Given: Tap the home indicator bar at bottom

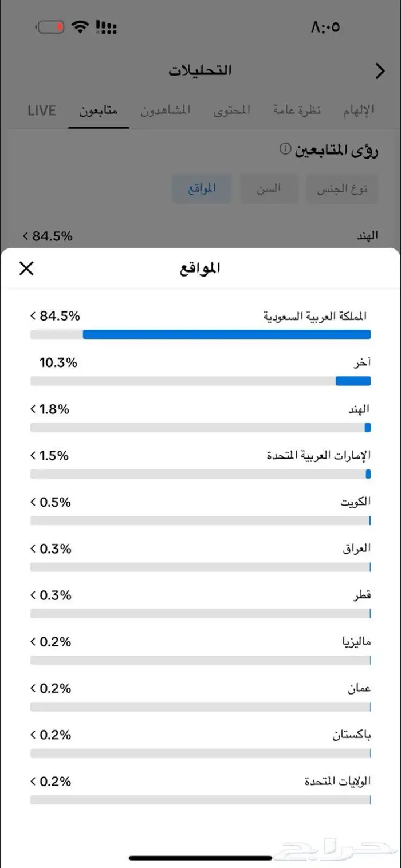Looking at the screenshot, I should 200,857.
